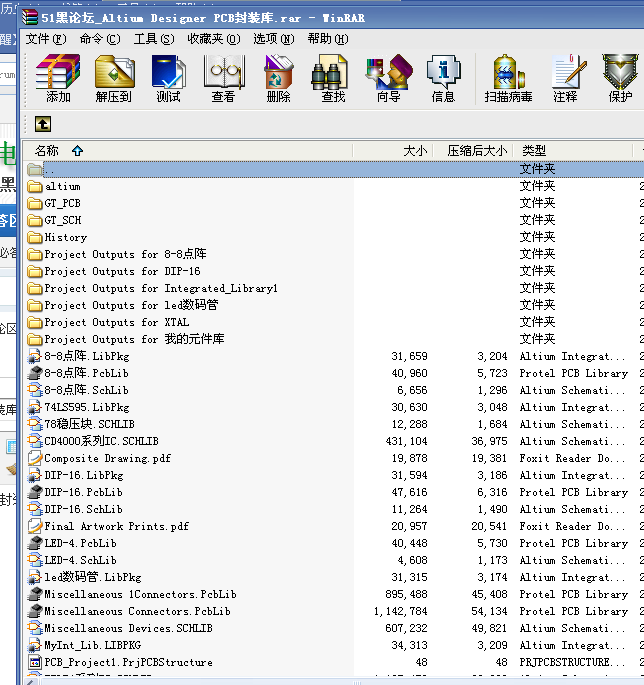Open the File (文件) menu
Image resolution: width=644 pixels, height=685 pixels.
(x=46, y=39)
